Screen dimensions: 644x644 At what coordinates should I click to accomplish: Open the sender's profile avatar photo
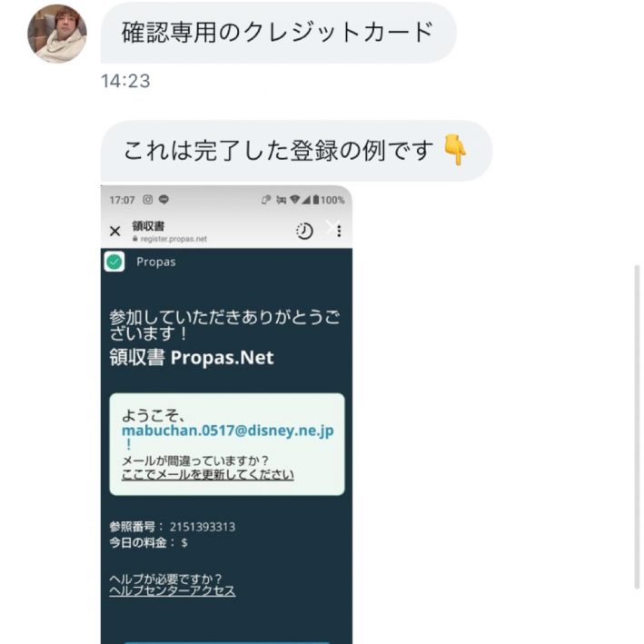point(57,34)
